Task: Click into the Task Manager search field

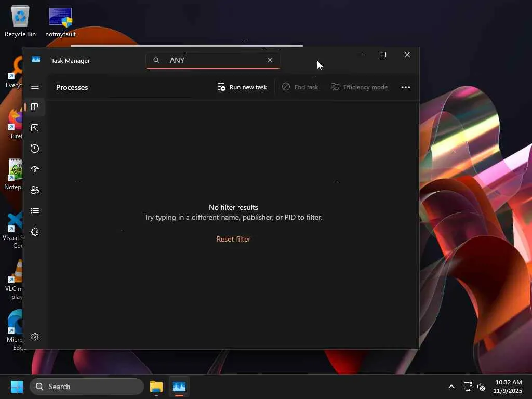Action: point(213,60)
